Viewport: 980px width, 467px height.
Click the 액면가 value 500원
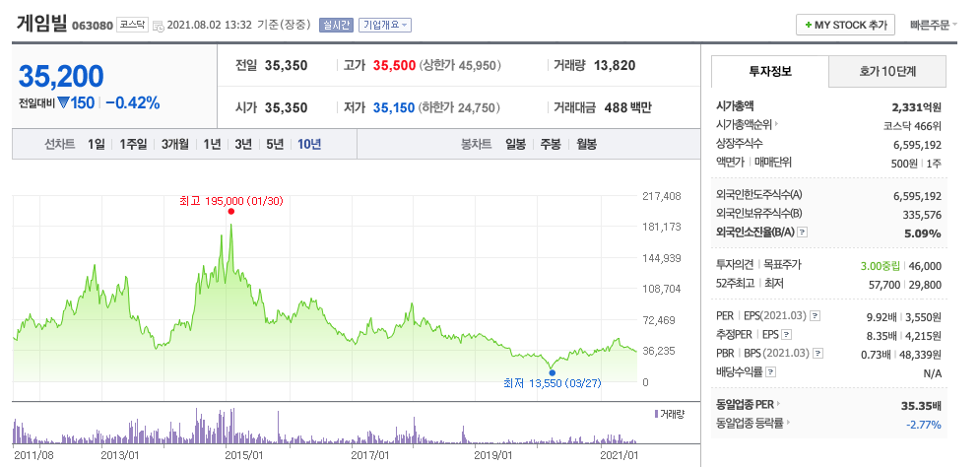pos(905,164)
